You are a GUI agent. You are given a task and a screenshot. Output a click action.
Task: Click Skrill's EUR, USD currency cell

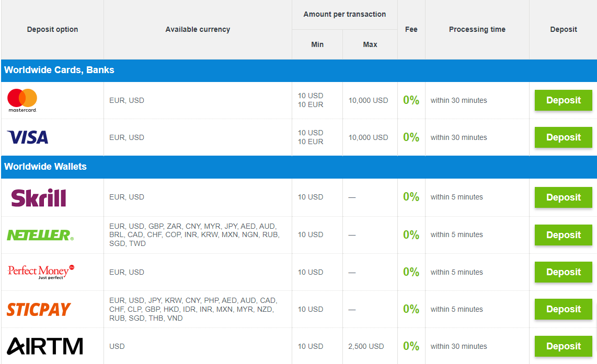coord(127,197)
